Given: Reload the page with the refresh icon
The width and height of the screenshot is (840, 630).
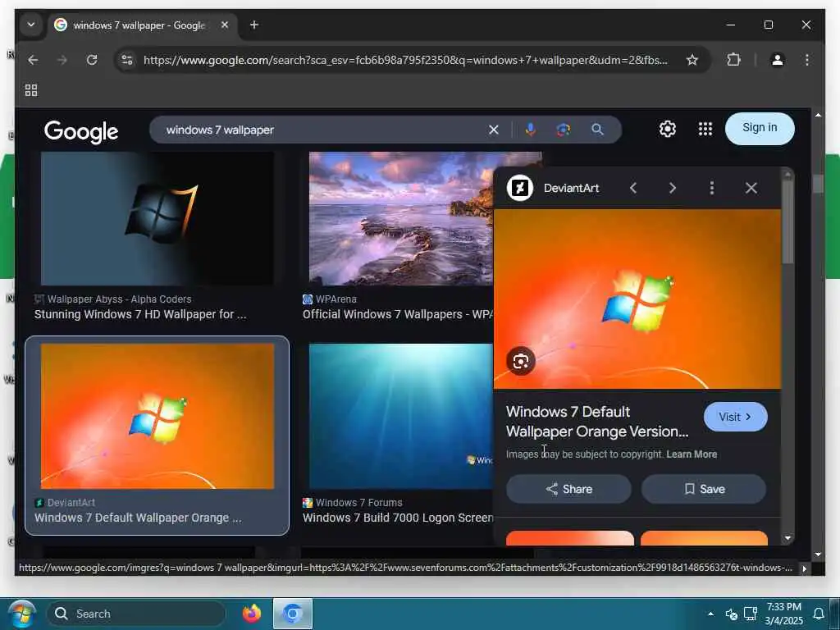Looking at the screenshot, I should [x=92, y=60].
